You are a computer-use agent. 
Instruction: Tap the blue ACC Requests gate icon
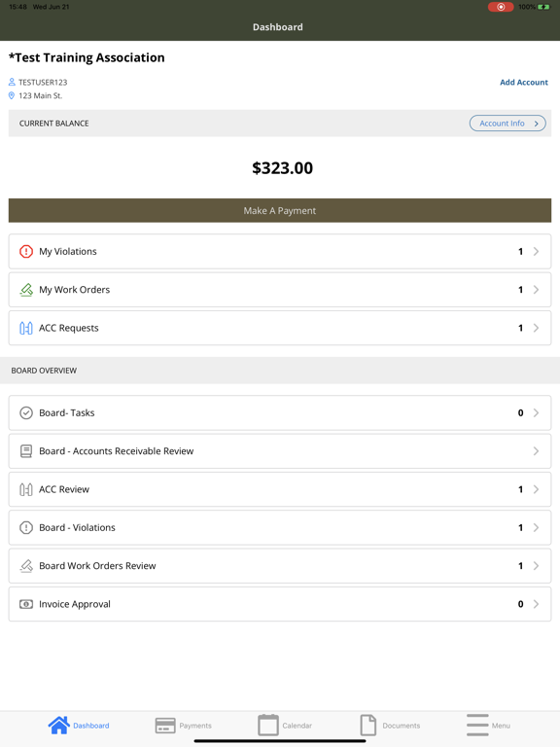pos(26,328)
